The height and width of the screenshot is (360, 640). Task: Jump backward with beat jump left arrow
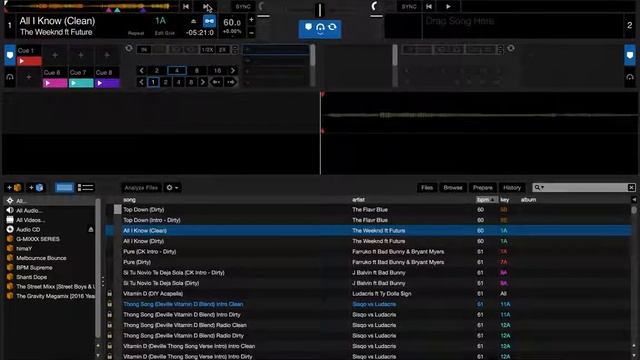[x=216, y=82]
